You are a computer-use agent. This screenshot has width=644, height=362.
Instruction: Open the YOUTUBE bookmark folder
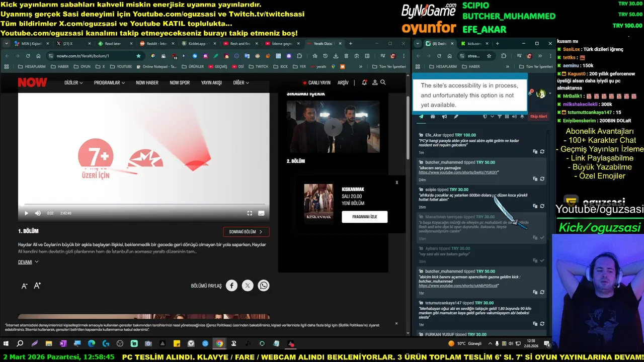pos(121,66)
